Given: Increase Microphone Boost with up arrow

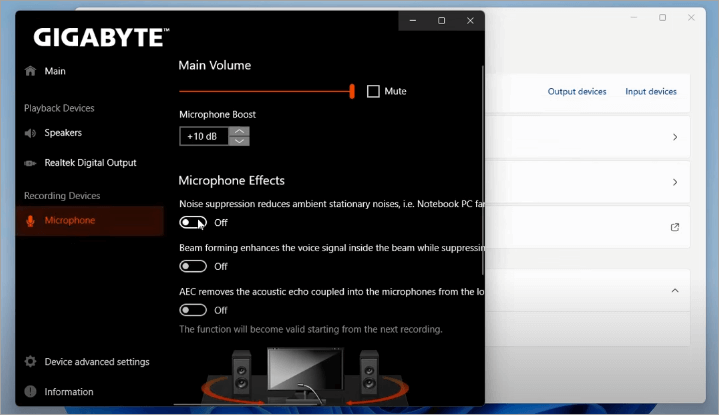Looking at the screenshot, I should click(239, 132).
